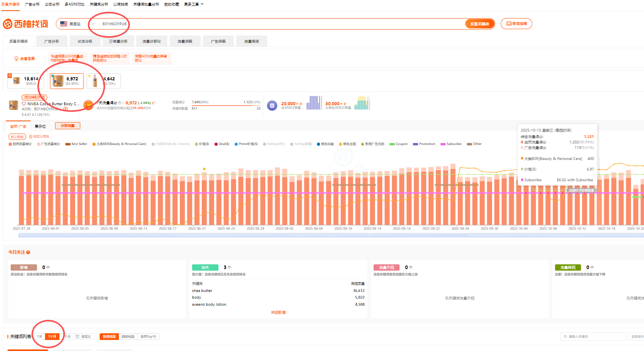Click the chart date range slider bar

(x=331, y=235)
